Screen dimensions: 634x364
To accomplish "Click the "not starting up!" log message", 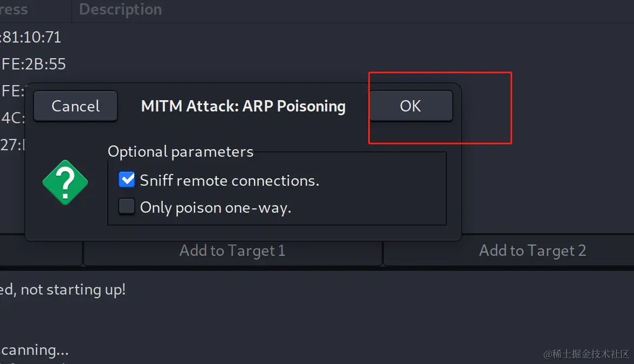I will click(x=73, y=290).
